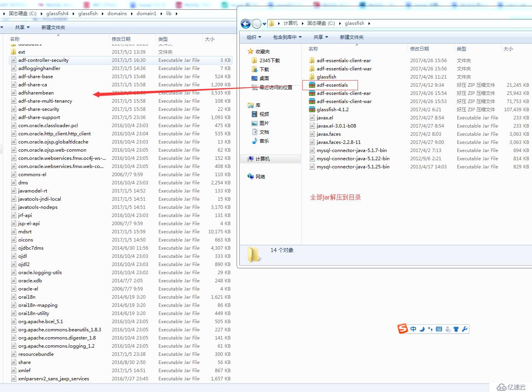Select 库 libraries node in navigation pane
Screen dimensions: 532x392
pos(254,105)
